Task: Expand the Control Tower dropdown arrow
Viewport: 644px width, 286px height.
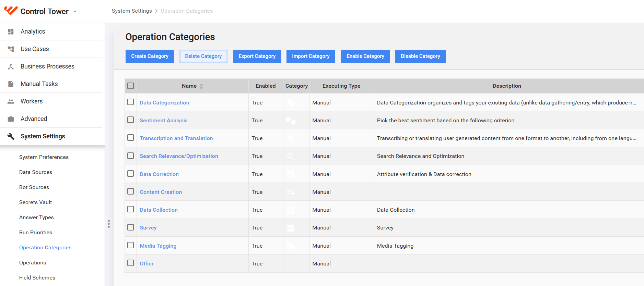Action: pos(75,12)
